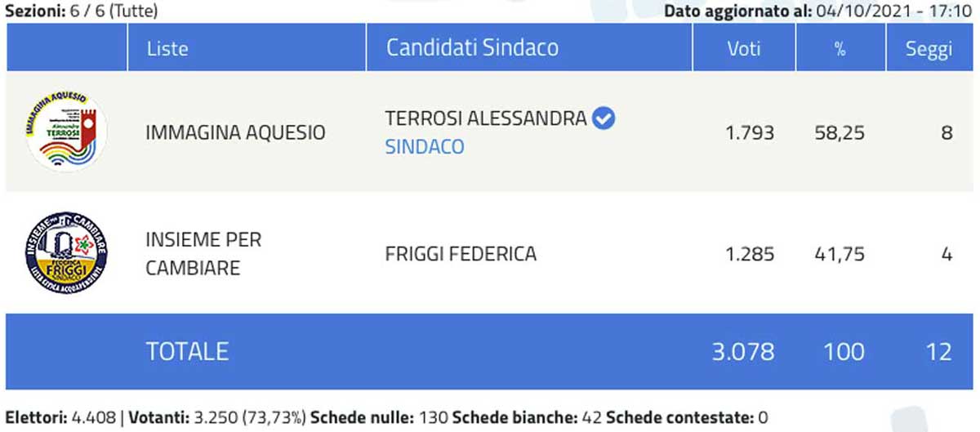The width and height of the screenshot is (980, 432).
Task: Click the Seggi column header
Action: tap(929, 49)
